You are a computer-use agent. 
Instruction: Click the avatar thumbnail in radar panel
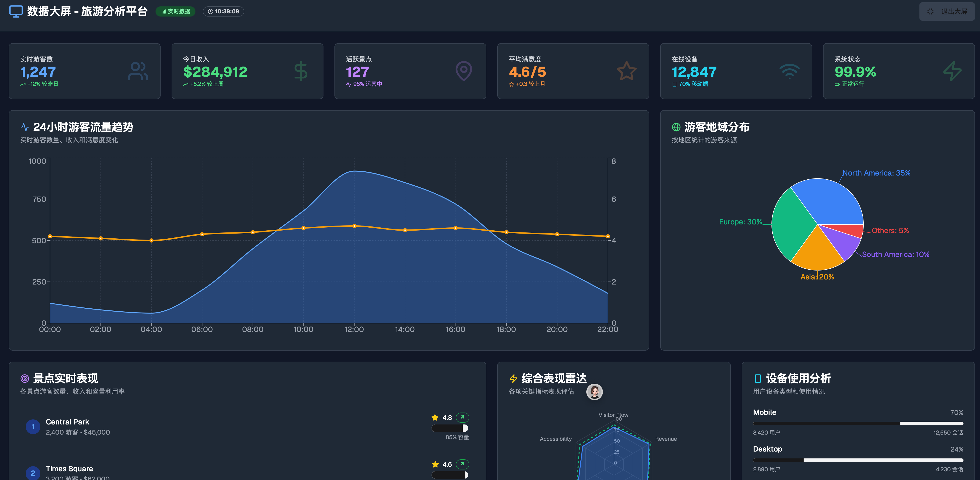coord(594,392)
